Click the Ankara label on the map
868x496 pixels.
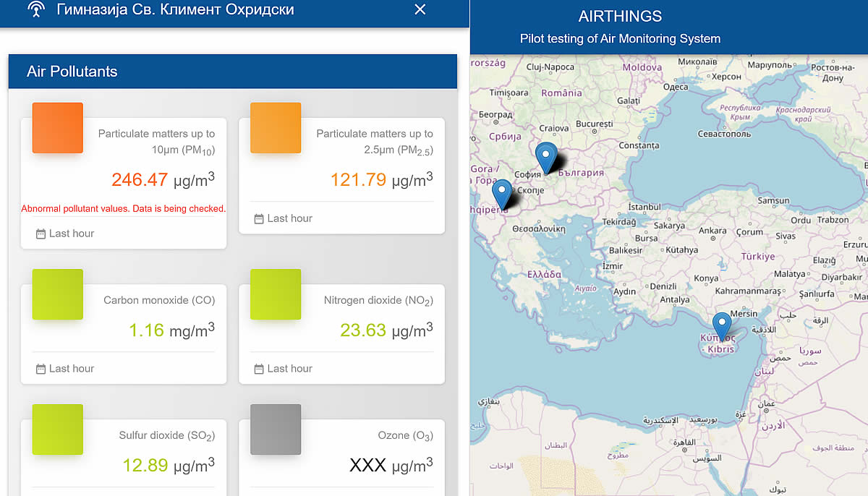(712, 231)
